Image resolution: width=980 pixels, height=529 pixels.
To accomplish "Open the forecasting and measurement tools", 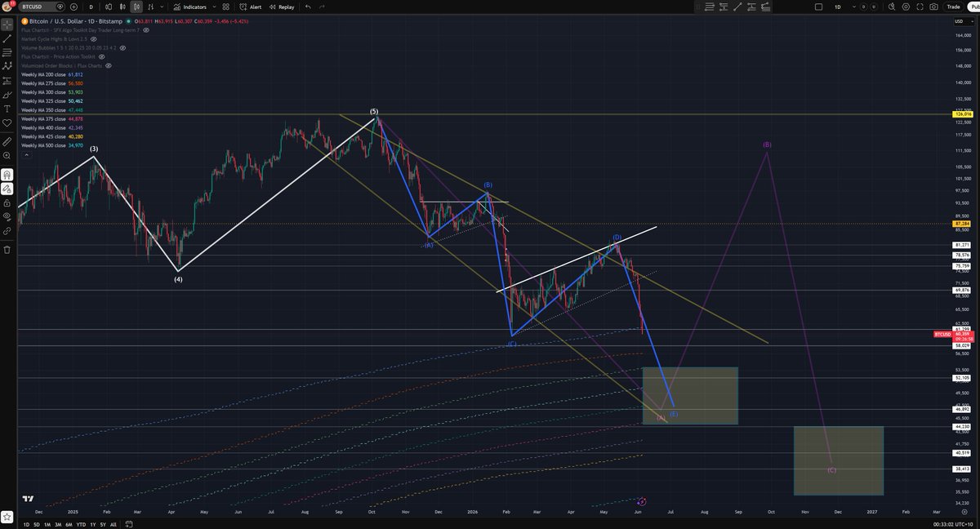I will tap(7, 81).
